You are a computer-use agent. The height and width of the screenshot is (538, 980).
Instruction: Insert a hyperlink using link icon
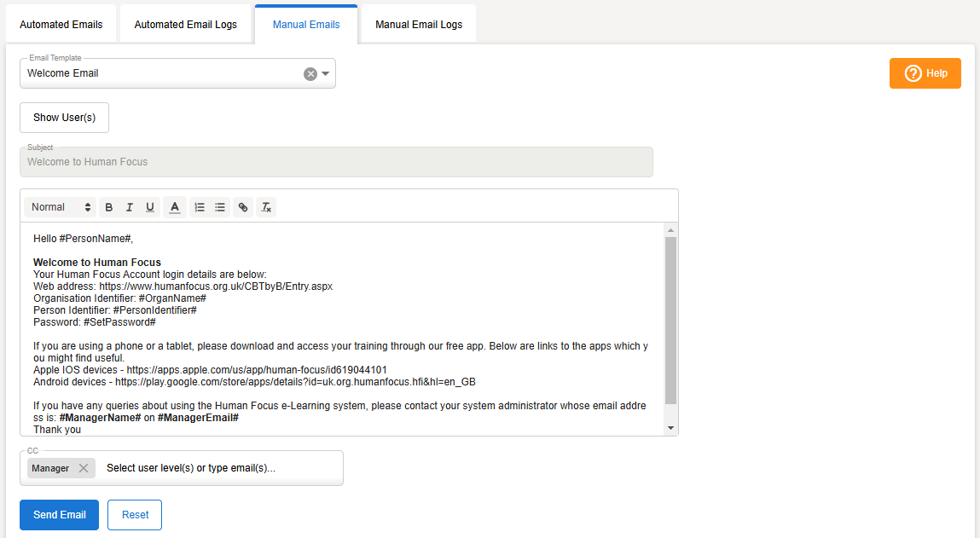click(243, 207)
